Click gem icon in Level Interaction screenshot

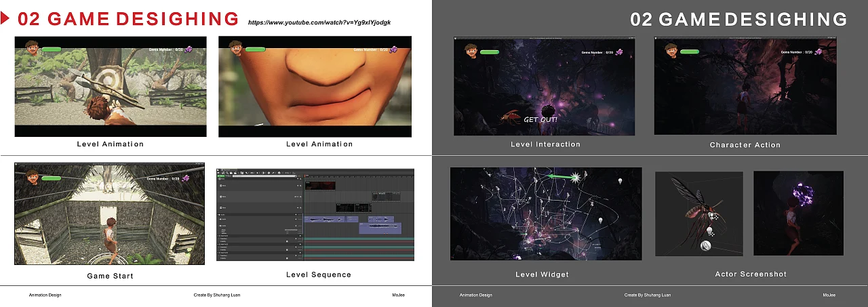[x=619, y=52]
